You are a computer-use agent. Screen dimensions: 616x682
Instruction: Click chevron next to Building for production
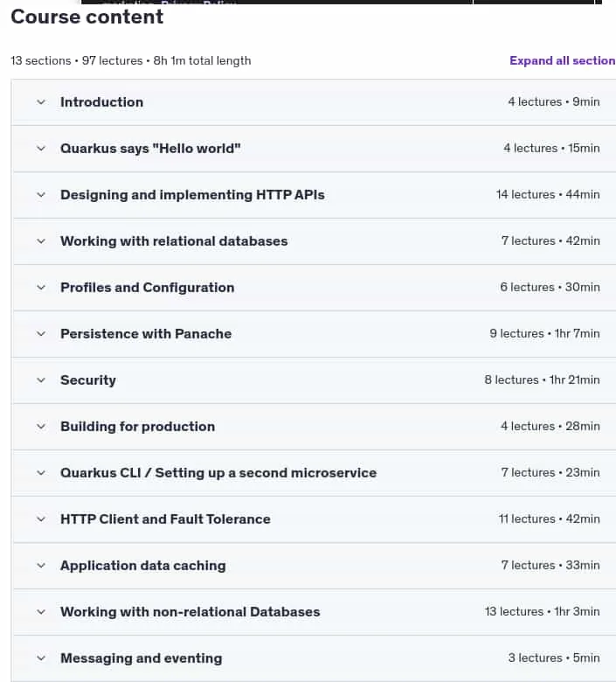click(41, 427)
